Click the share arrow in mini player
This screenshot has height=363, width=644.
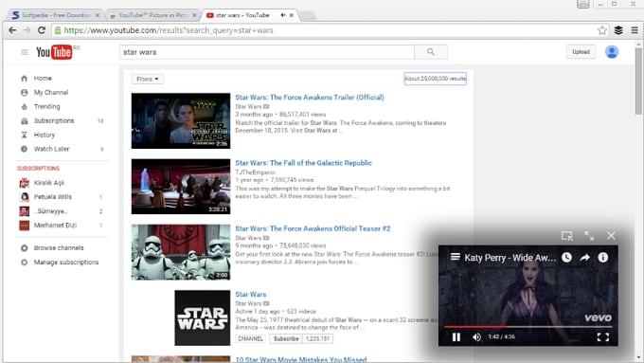(585, 258)
